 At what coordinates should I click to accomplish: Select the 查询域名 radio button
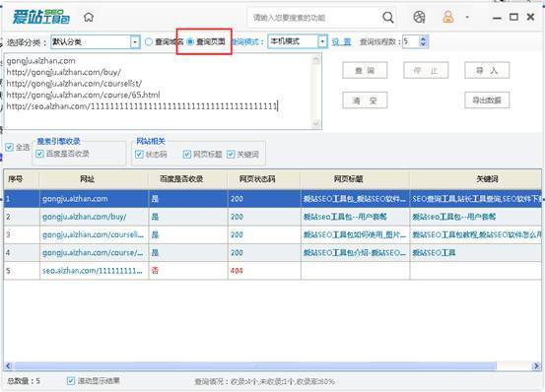tap(149, 41)
